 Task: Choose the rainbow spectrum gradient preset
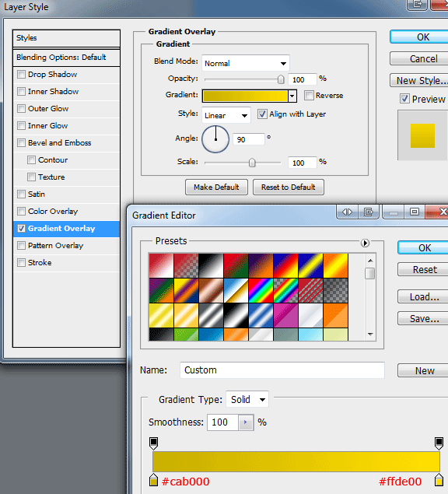(261, 290)
